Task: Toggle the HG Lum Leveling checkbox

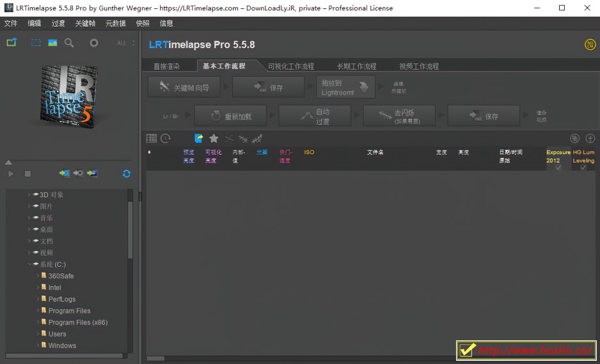Action: tap(583, 167)
